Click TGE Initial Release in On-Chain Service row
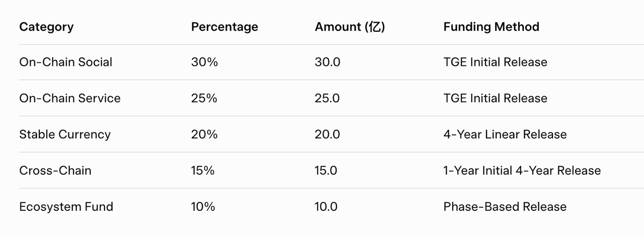Image resolution: width=644 pixels, height=239 pixels. point(495,99)
